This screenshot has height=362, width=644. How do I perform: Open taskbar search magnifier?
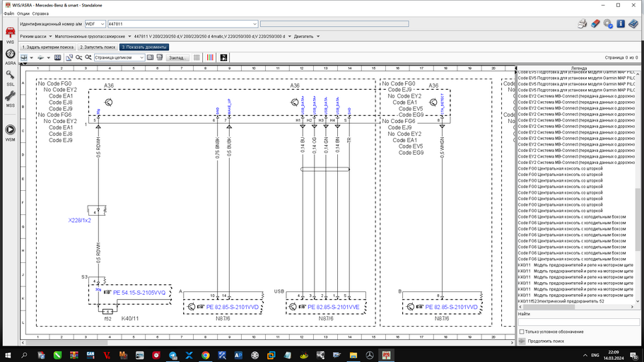24,355
